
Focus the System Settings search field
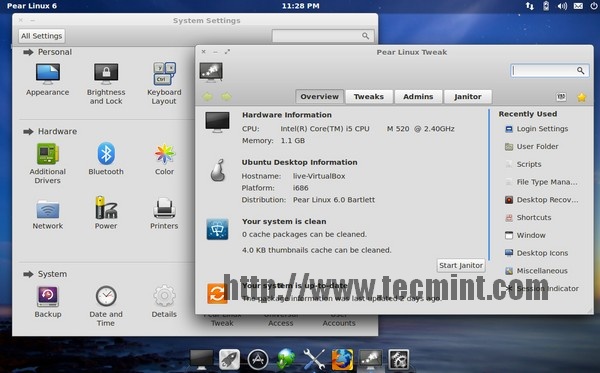coord(323,36)
